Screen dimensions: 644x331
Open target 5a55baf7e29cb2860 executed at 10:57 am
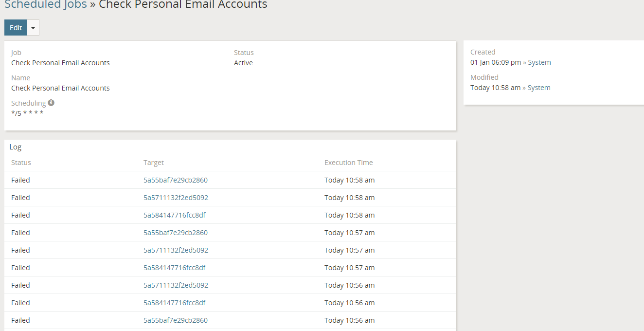tap(175, 233)
